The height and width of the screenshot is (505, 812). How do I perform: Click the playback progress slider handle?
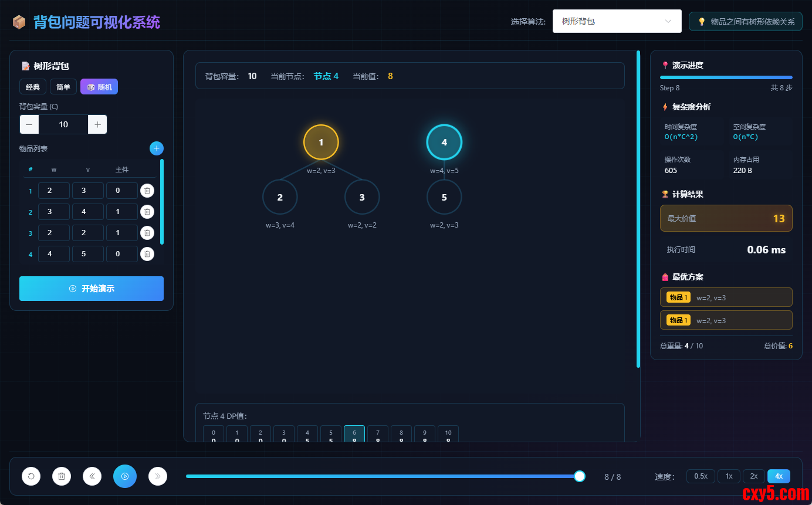pos(580,476)
